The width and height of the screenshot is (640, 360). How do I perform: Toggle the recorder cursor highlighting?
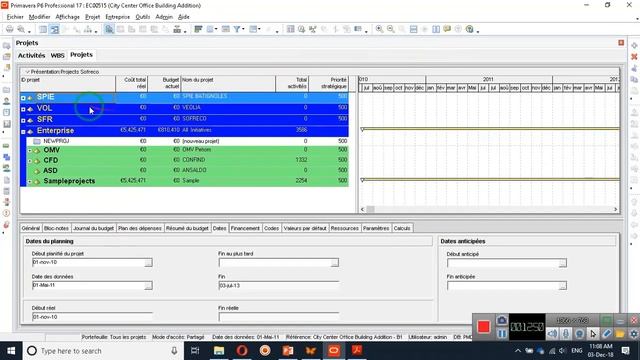(593, 334)
